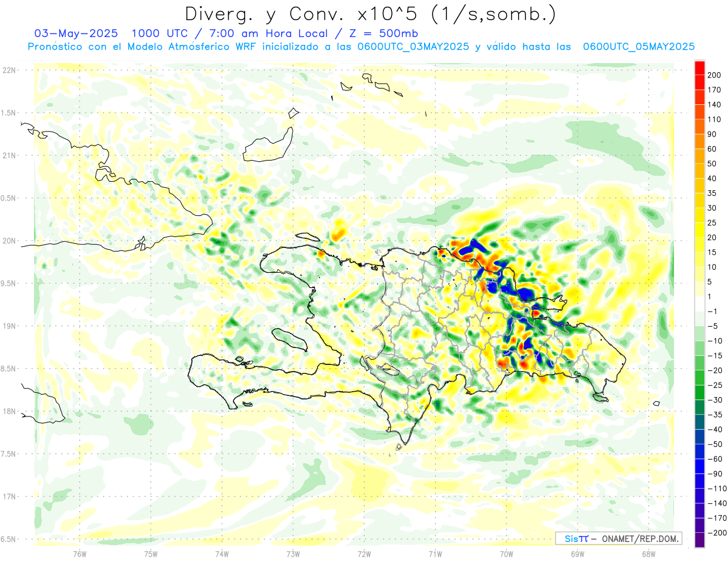The height and width of the screenshot is (562, 728).
Task: Click the '9.5N' latitude label
Action: click(8, 284)
